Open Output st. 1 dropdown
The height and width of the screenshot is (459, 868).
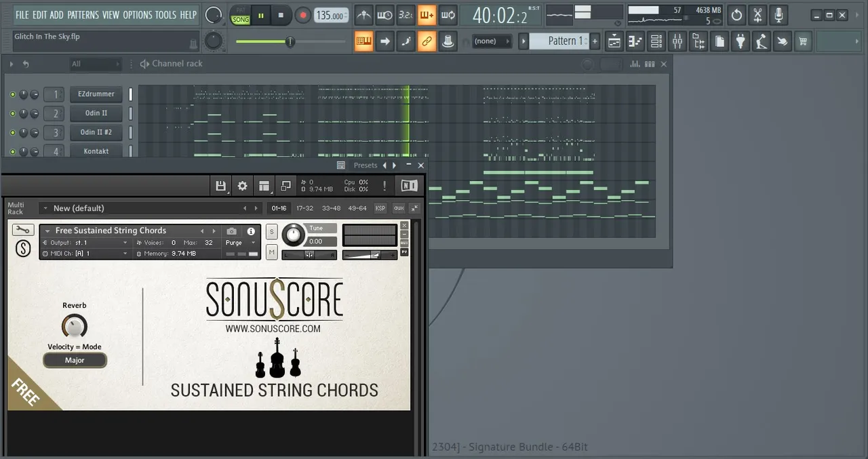[x=85, y=243]
